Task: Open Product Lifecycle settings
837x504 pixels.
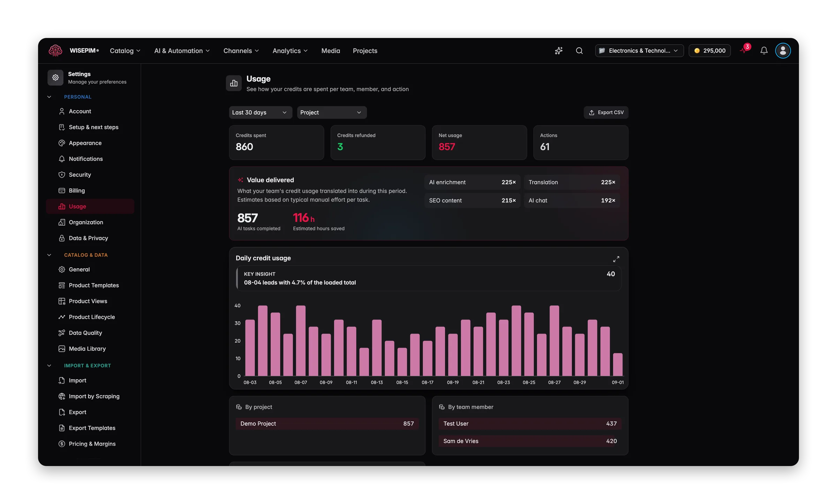Action: point(90,317)
